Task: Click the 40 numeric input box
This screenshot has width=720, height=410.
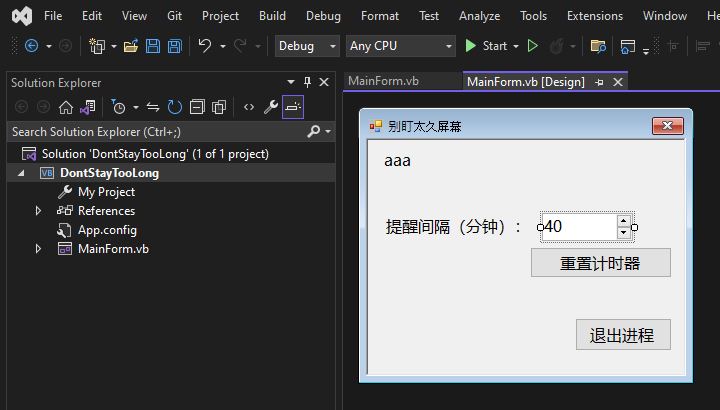Action: [579, 227]
